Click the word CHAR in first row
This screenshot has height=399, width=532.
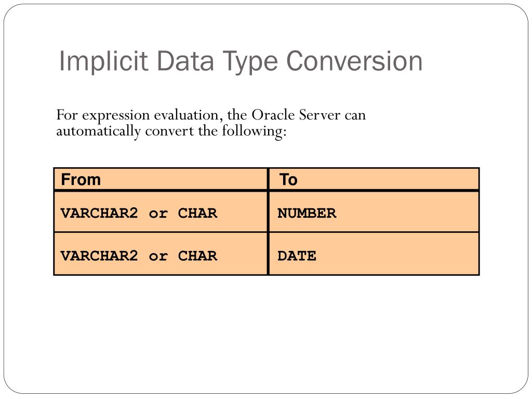(197, 213)
